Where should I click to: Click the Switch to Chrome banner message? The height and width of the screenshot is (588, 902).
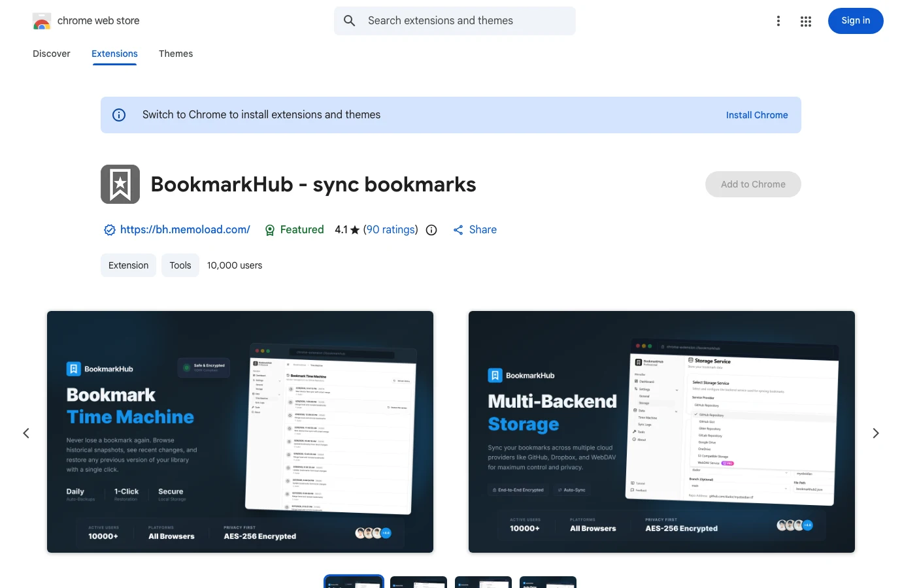coord(261,115)
